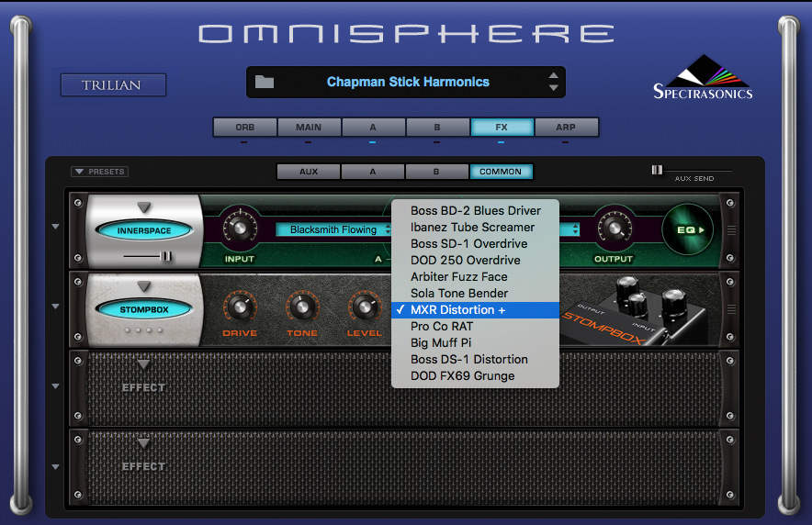Choose Big Muff Pi model

click(x=476, y=343)
